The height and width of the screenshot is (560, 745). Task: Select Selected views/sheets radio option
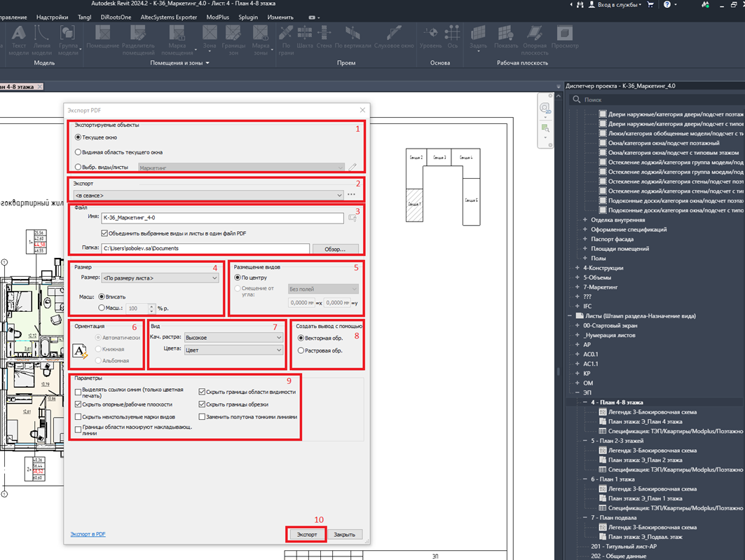click(78, 168)
